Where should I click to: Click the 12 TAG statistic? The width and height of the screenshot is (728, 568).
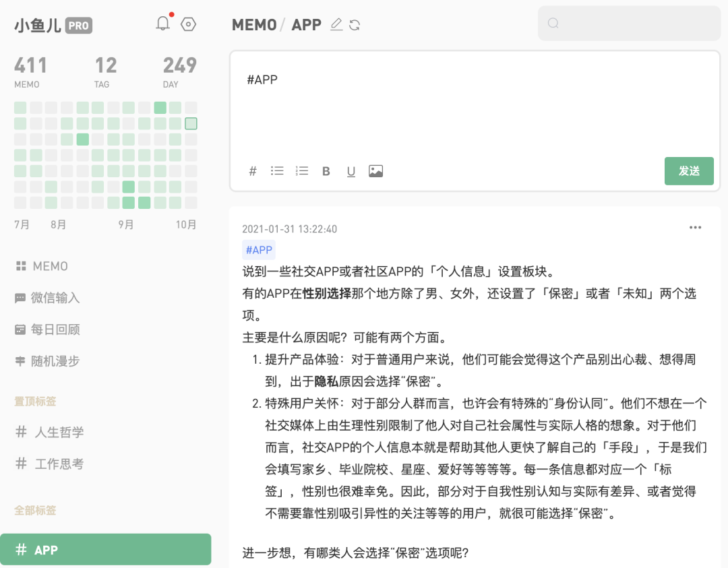pos(105,72)
